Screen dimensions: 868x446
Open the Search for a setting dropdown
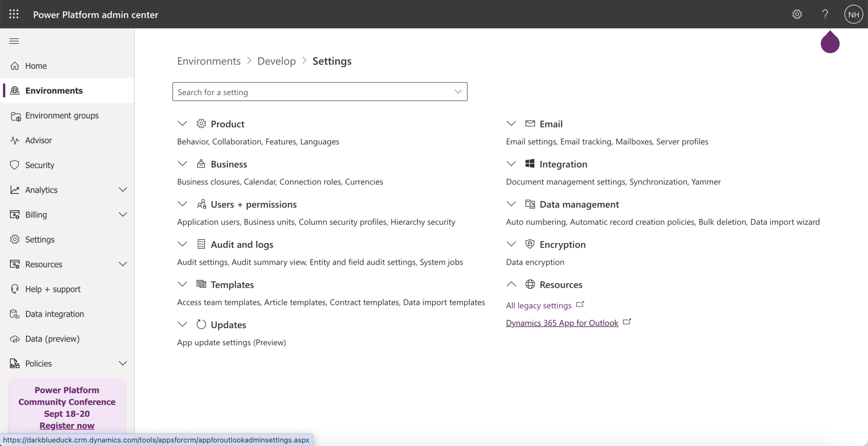coord(457,91)
